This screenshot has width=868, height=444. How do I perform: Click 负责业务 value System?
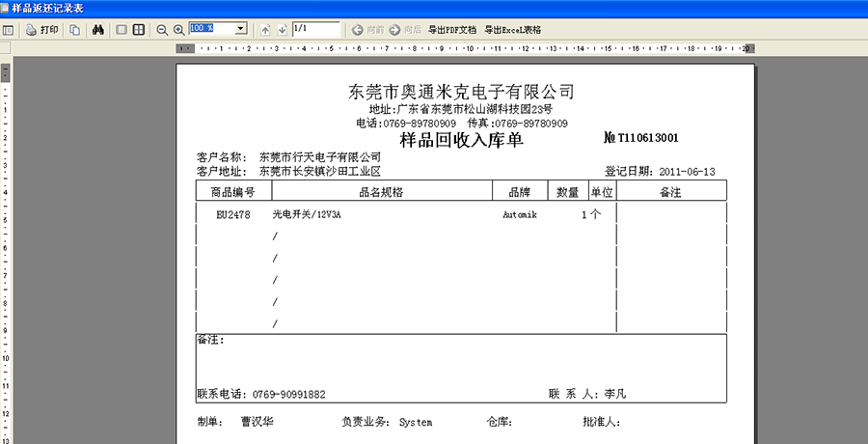pos(416,423)
